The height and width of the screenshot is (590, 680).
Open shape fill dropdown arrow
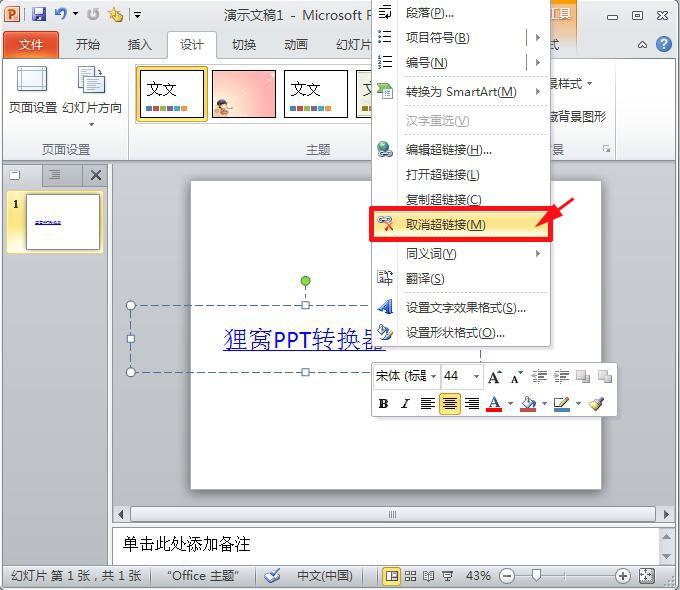(x=544, y=403)
